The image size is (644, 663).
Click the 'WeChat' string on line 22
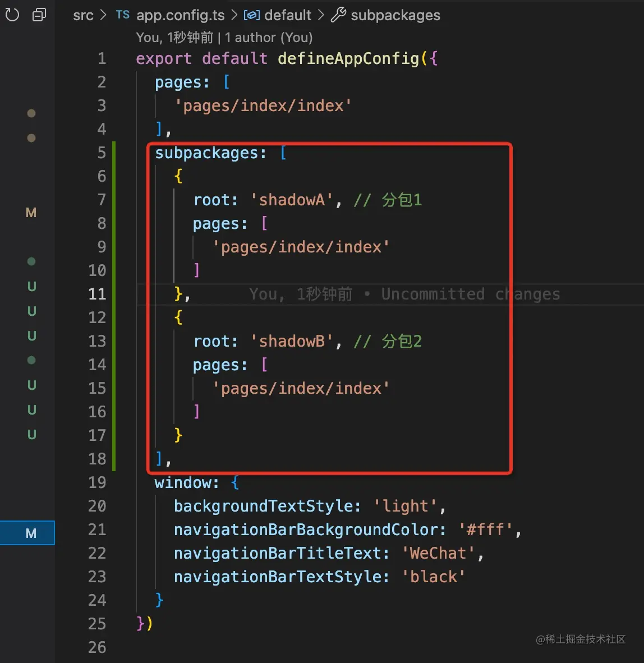click(438, 553)
